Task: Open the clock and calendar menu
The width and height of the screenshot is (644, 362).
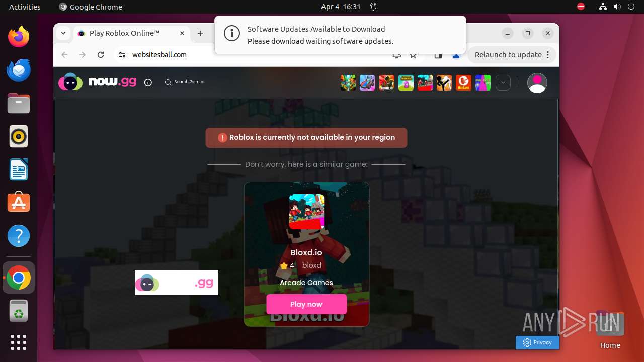Action: tap(341, 7)
